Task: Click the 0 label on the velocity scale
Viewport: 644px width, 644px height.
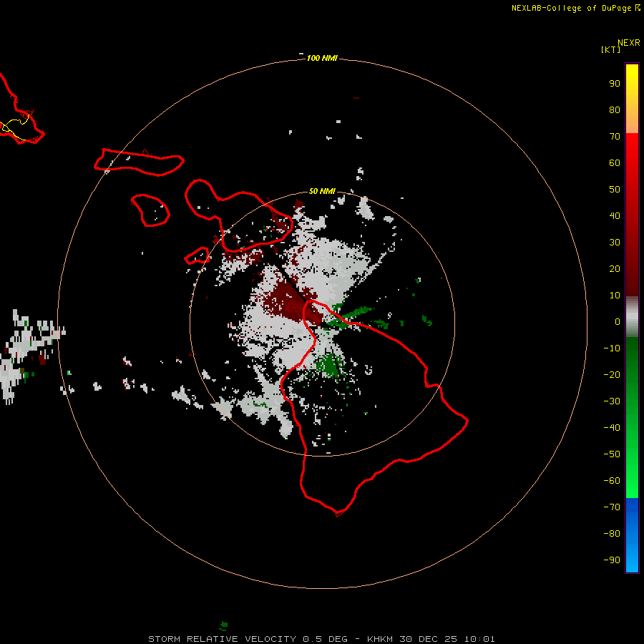Action: tap(618, 321)
